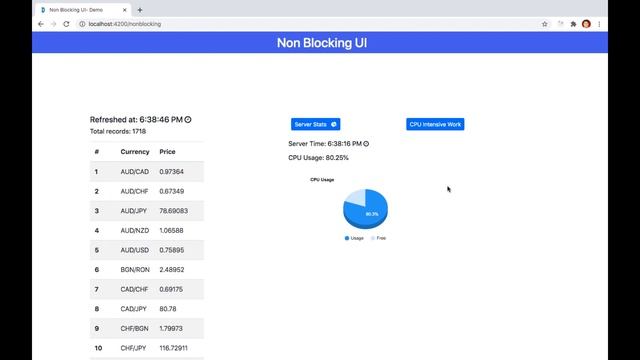Click the browser forward arrow
640x360 pixels.
pyautogui.click(x=53, y=24)
